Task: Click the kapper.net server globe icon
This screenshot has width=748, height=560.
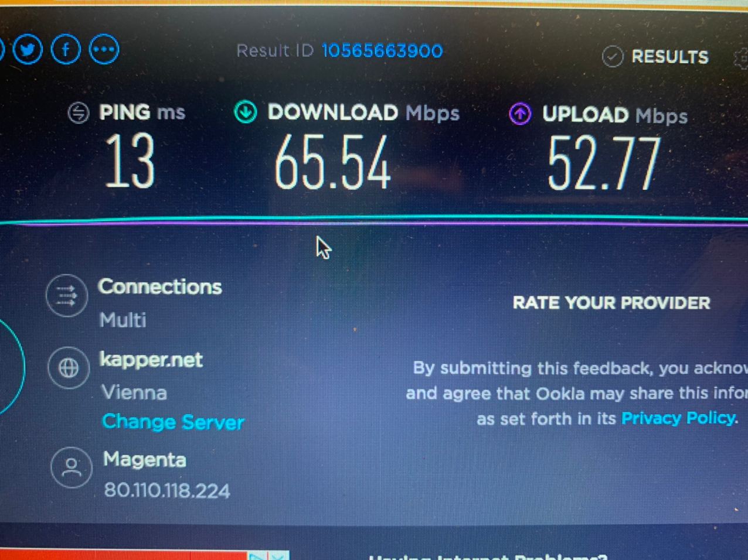Action: 69,368
